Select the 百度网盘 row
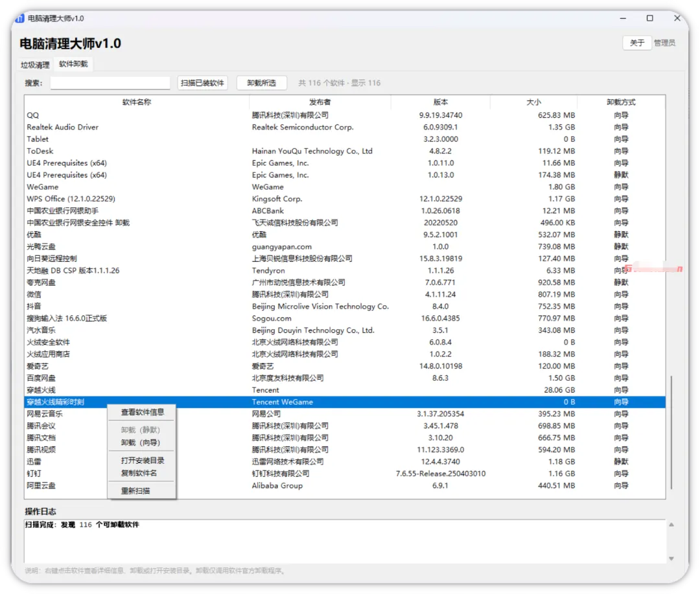 (345, 378)
